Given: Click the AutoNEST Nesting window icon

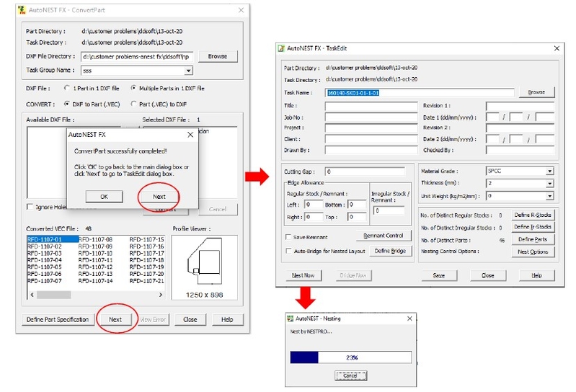Looking at the screenshot, I should tap(291, 318).
